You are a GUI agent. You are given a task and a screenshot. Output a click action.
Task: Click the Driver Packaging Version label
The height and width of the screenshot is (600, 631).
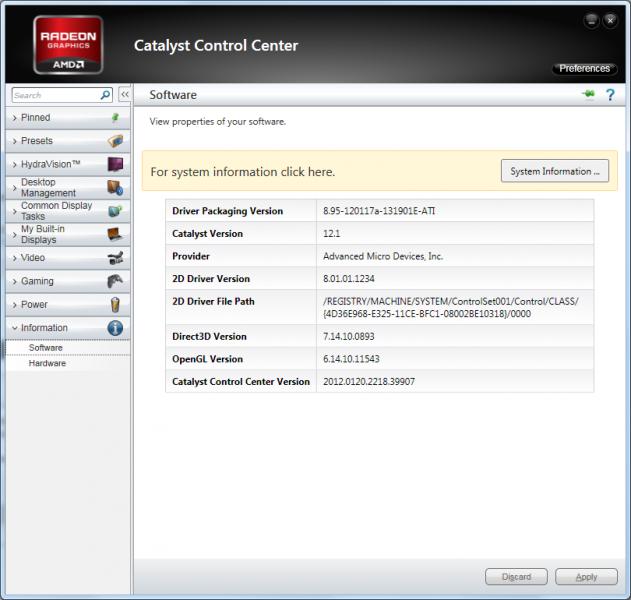pyautogui.click(x=227, y=211)
